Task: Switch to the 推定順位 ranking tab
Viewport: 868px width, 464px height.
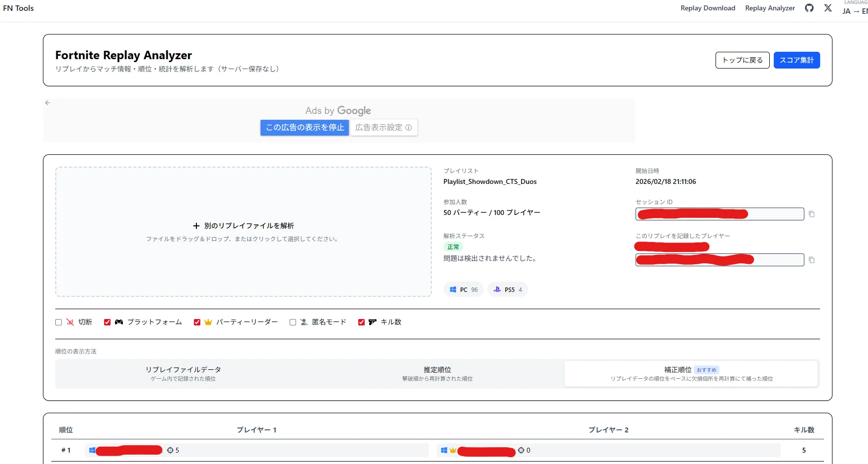Action: click(x=437, y=374)
